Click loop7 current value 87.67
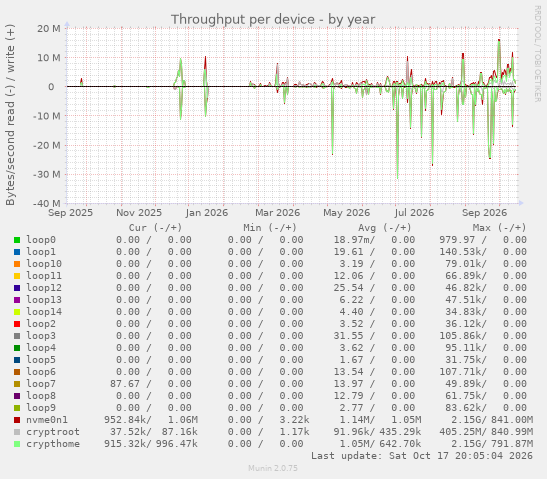Screen dimensions: 547x479 click(x=125, y=384)
